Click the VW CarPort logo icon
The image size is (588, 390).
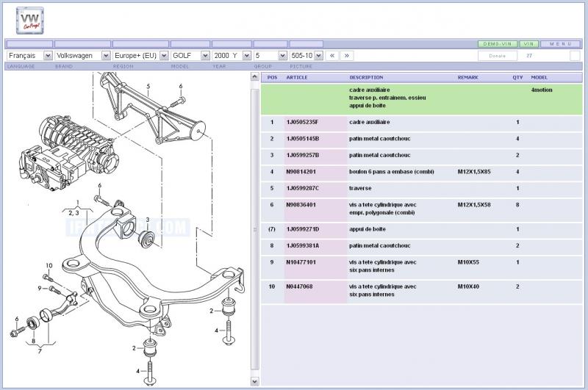tap(30, 21)
